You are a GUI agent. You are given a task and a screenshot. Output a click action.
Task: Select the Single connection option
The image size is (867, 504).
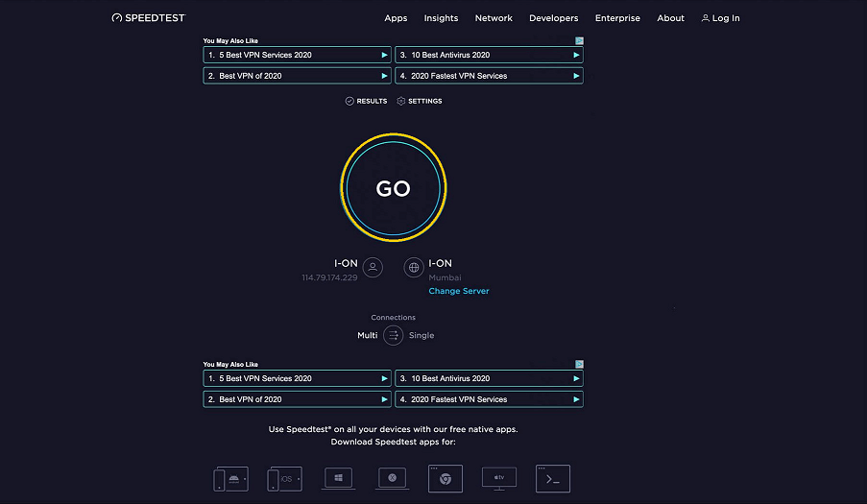tap(421, 335)
